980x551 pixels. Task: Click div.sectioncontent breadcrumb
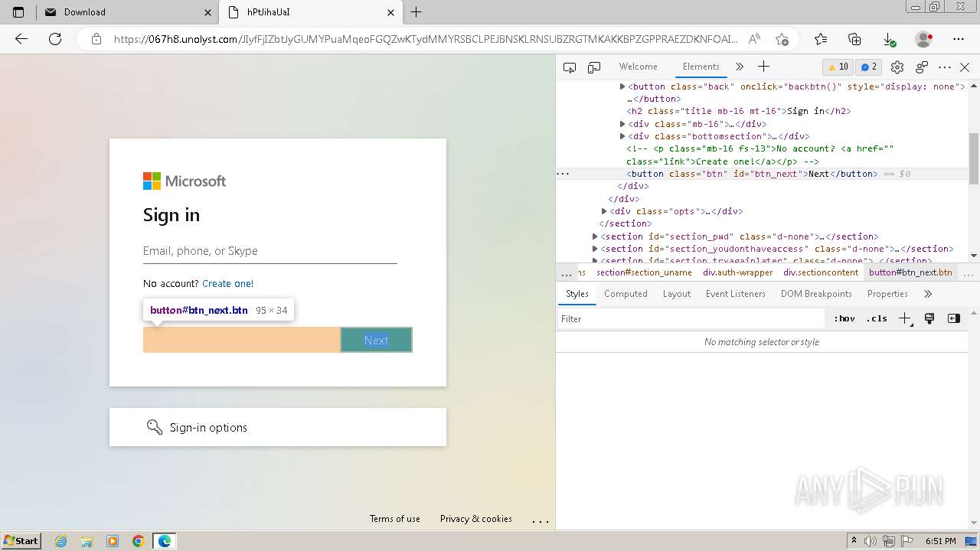click(x=821, y=272)
